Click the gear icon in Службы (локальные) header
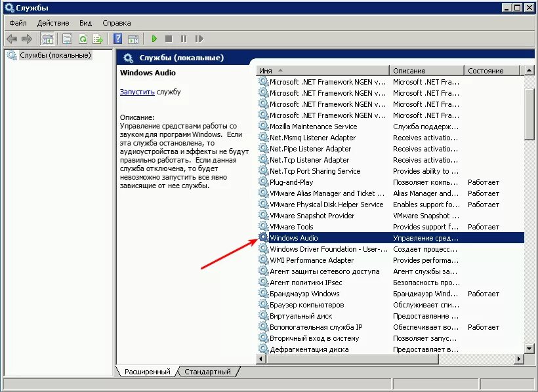538x392 pixels. [x=129, y=58]
